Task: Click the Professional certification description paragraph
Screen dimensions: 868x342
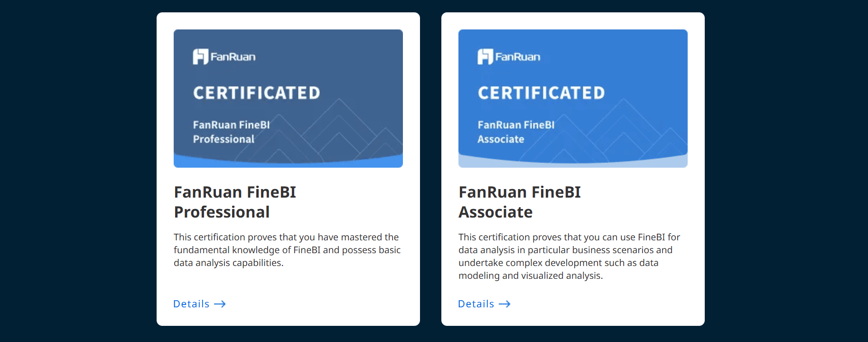Action: tap(287, 250)
